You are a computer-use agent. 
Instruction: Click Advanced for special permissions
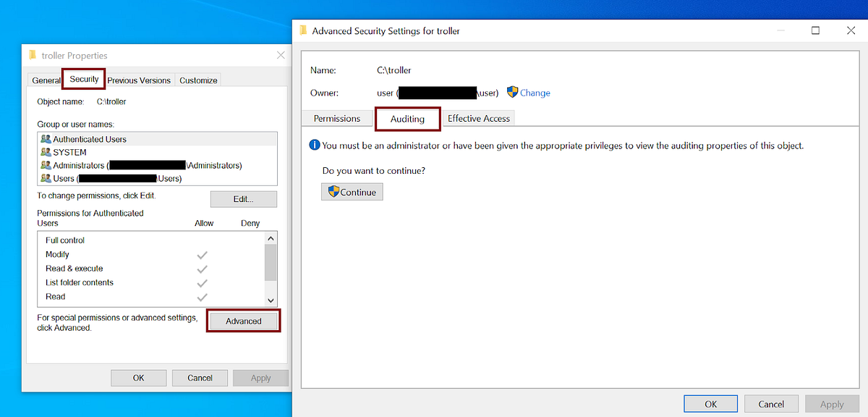click(x=243, y=320)
